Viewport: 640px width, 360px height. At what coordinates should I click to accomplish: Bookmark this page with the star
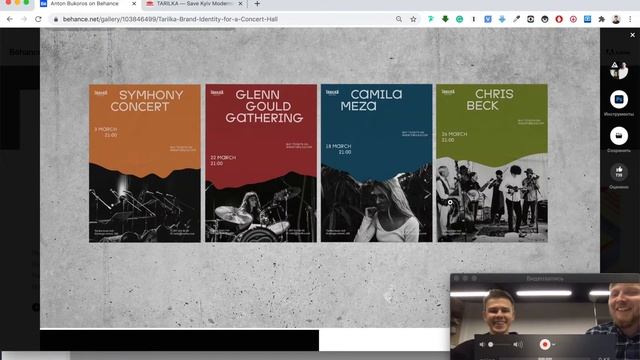(x=413, y=19)
